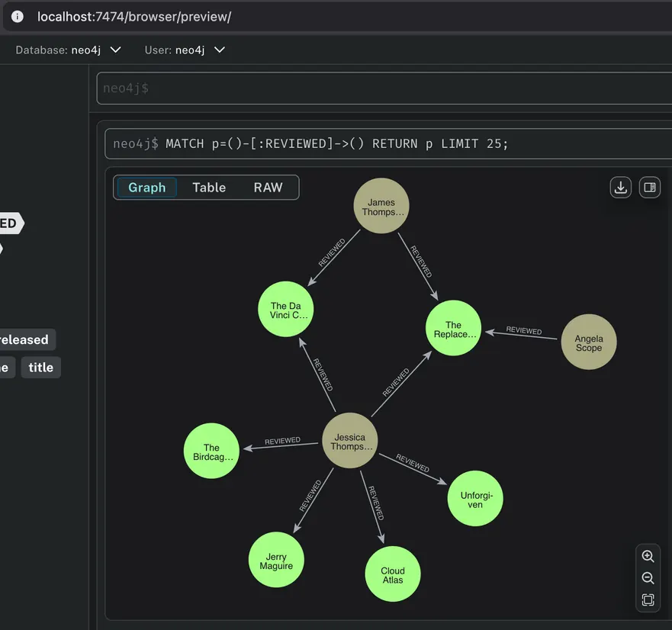Select The Replacements movie node
This screenshot has width=672, height=630.
[453, 328]
